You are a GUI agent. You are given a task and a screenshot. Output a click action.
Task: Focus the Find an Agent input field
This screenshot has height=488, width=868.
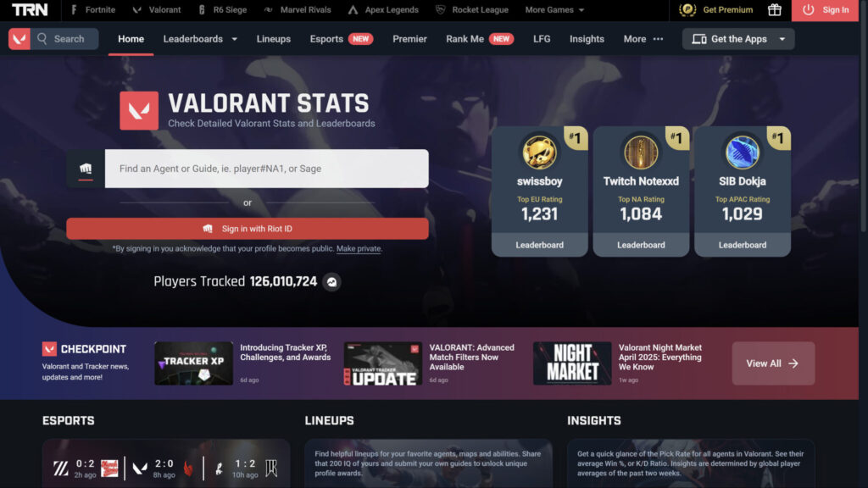click(x=267, y=169)
